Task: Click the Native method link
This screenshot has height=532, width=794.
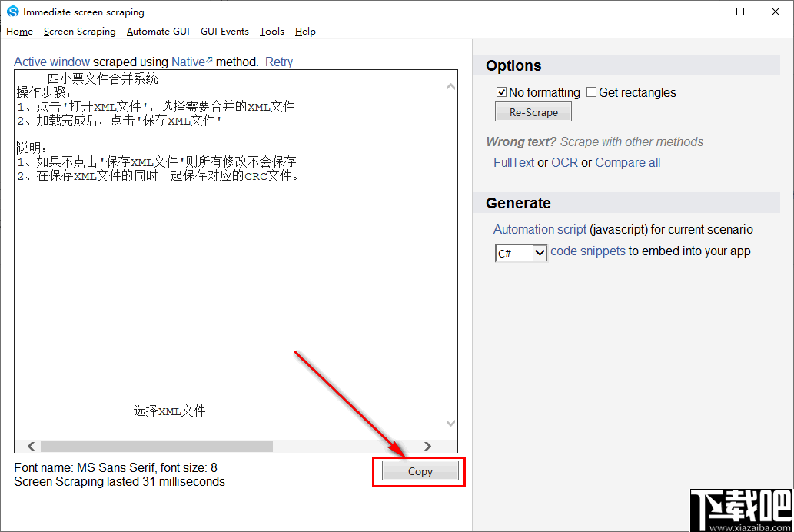Action: pyautogui.click(x=190, y=62)
